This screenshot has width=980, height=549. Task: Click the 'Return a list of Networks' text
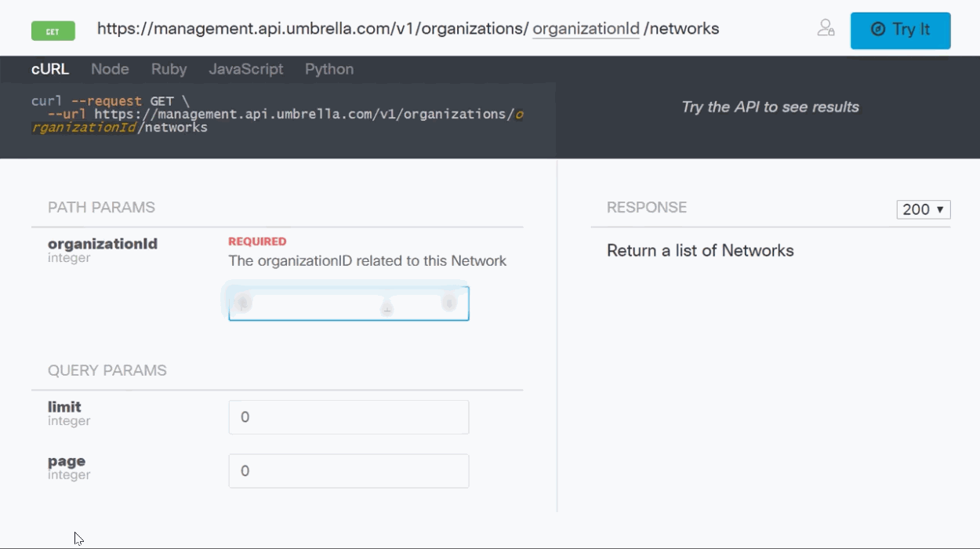tap(700, 251)
